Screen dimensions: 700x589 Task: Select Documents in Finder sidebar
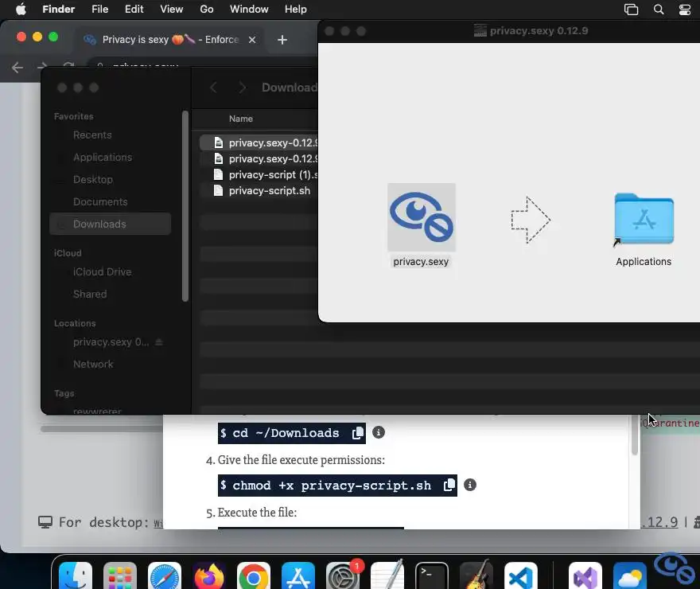click(111, 202)
